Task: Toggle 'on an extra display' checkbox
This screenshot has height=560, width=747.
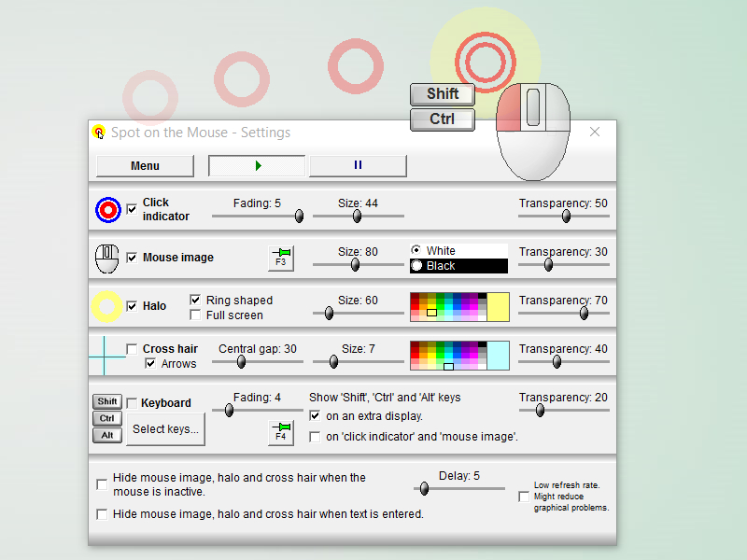Action: (x=315, y=415)
